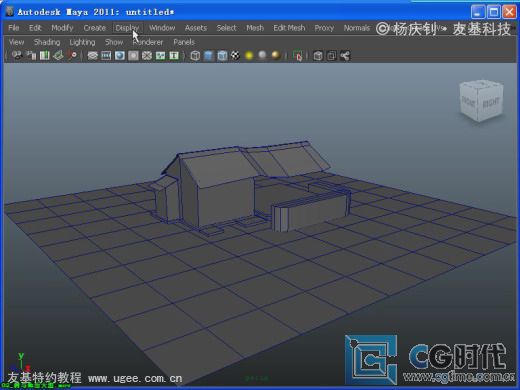
Task: Open the Edit Mesh menu
Action: click(x=289, y=28)
